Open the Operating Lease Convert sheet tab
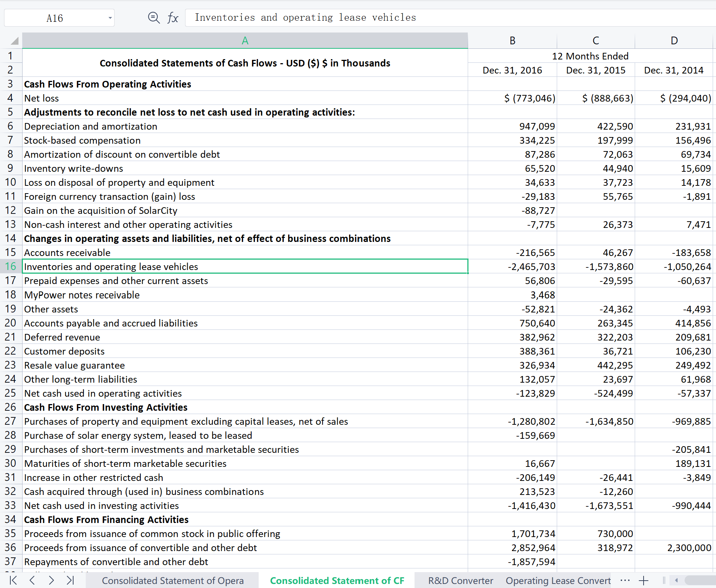The image size is (716, 588). [558, 581]
